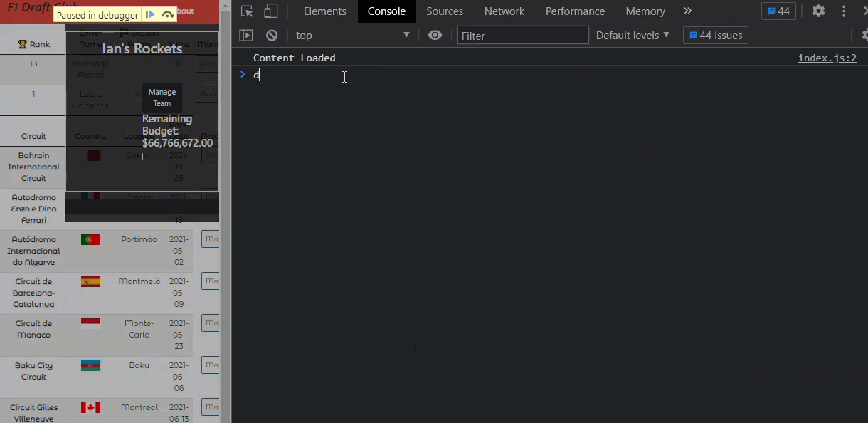Click the webpage vertical scrollbar

[224, 211]
